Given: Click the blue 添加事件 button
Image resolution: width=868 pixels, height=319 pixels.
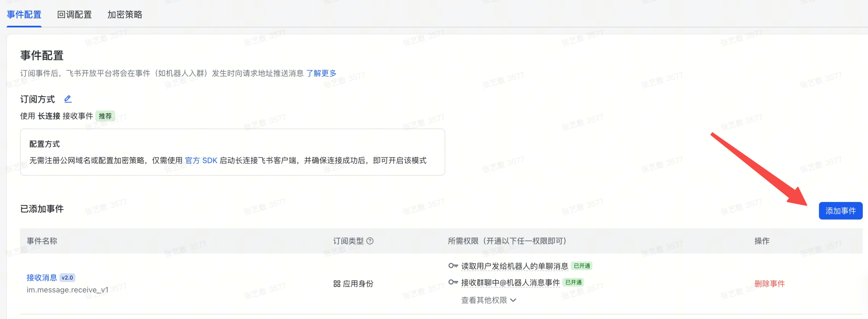Looking at the screenshot, I should 841,210.
